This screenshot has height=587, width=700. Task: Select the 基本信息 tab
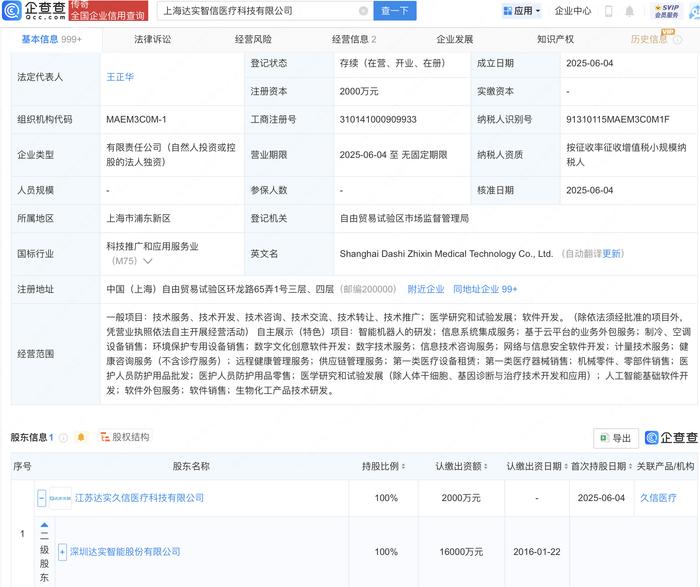(51, 39)
